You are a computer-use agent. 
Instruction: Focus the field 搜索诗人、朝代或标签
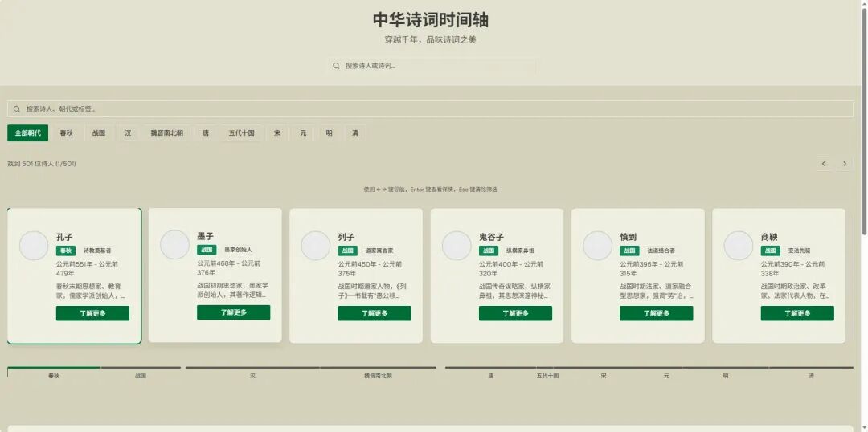[430, 109]
